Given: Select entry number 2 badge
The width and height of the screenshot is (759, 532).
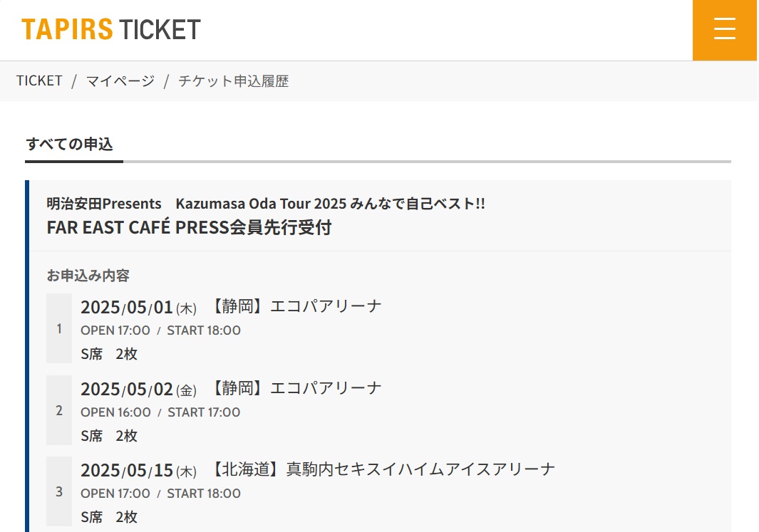Looking at the screenshot, I should tap(59, 410).
